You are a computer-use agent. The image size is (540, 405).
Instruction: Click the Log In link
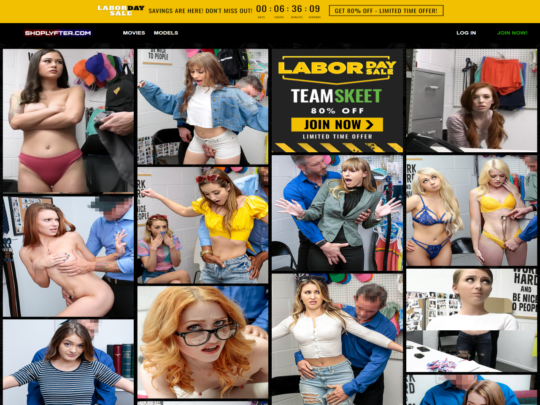[466, 33]
